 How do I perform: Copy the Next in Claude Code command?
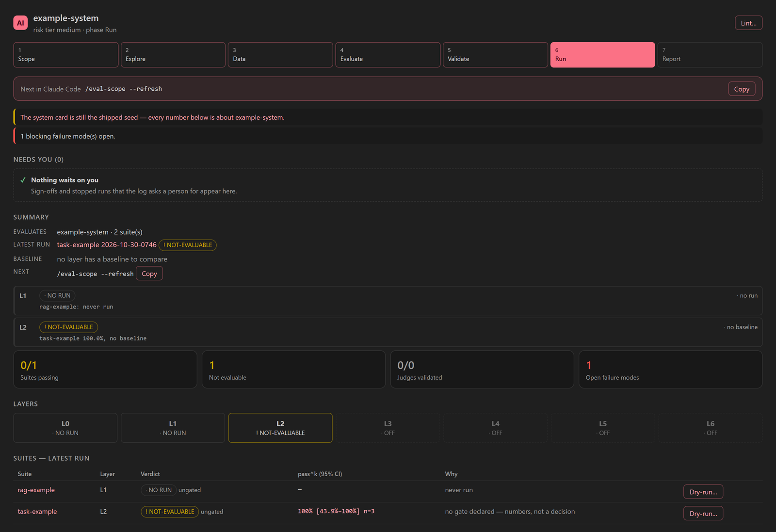(742, 89)
